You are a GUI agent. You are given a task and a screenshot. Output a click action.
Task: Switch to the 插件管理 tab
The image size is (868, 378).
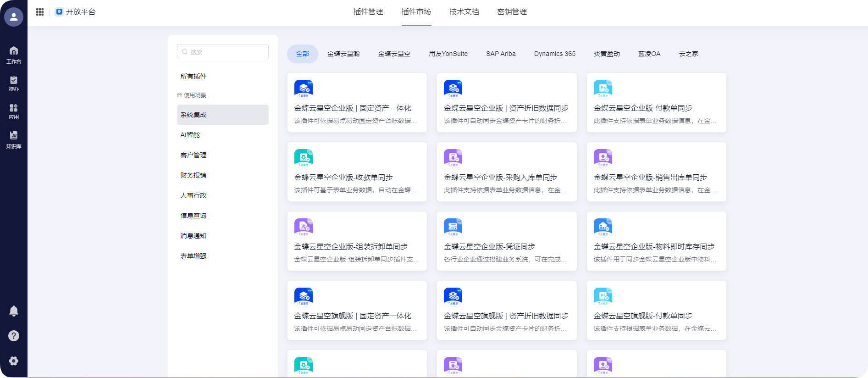click(x=368, y=12)
